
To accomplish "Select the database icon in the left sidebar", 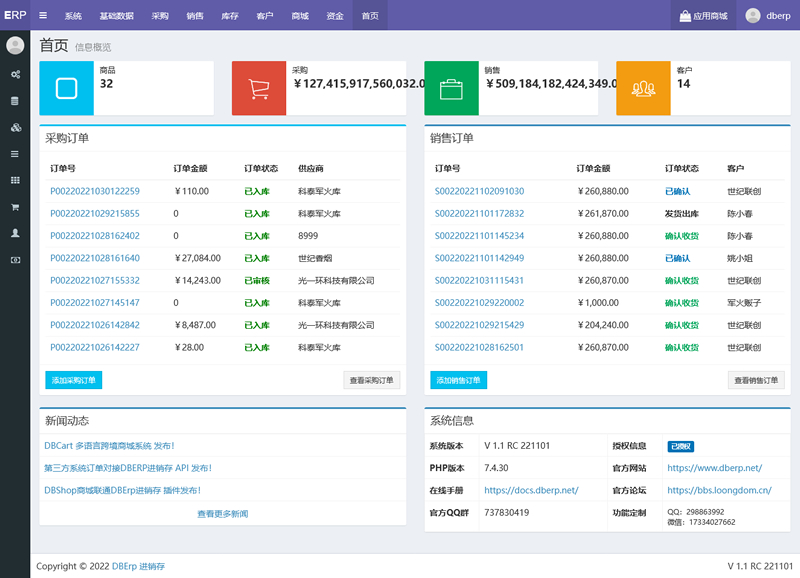I will click(15, 101).
